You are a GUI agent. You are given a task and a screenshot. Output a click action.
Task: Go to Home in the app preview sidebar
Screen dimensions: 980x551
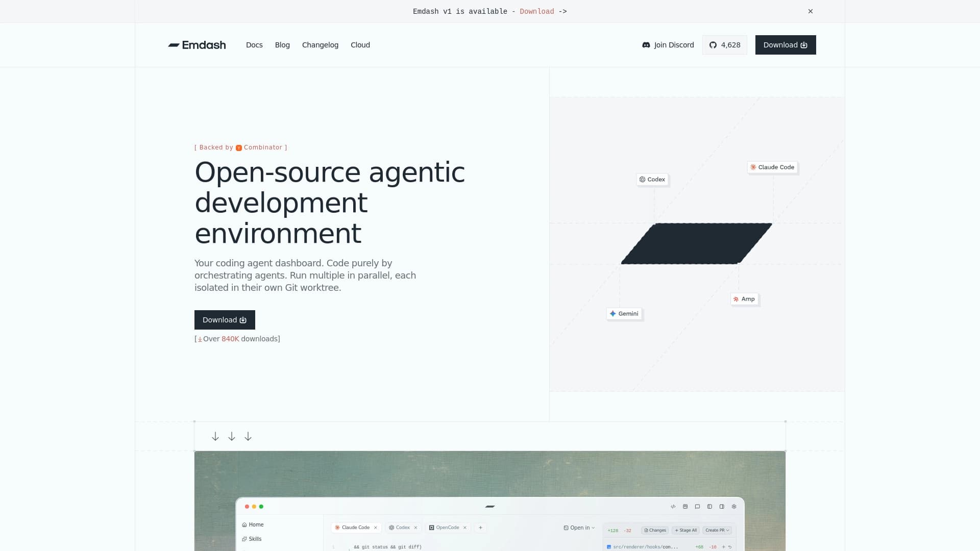pos(253,524)
